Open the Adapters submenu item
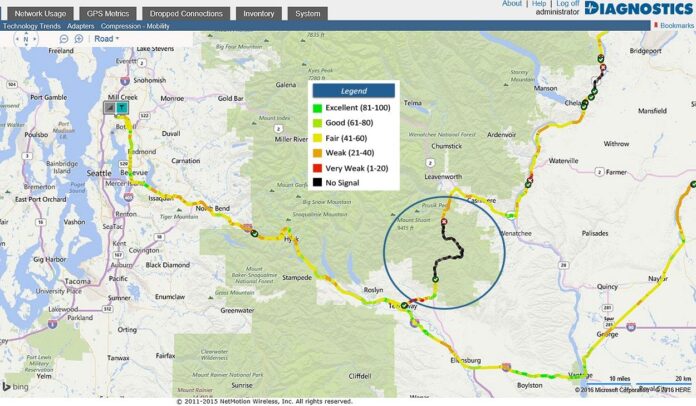The width and height of the screenshot is (696, 406). coord(80,25)
